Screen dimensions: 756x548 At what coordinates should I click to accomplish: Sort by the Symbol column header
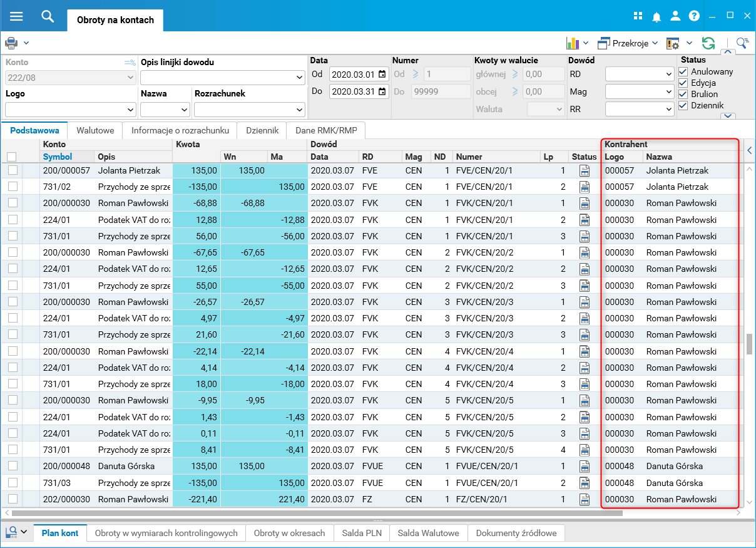(x=58, y=157)
